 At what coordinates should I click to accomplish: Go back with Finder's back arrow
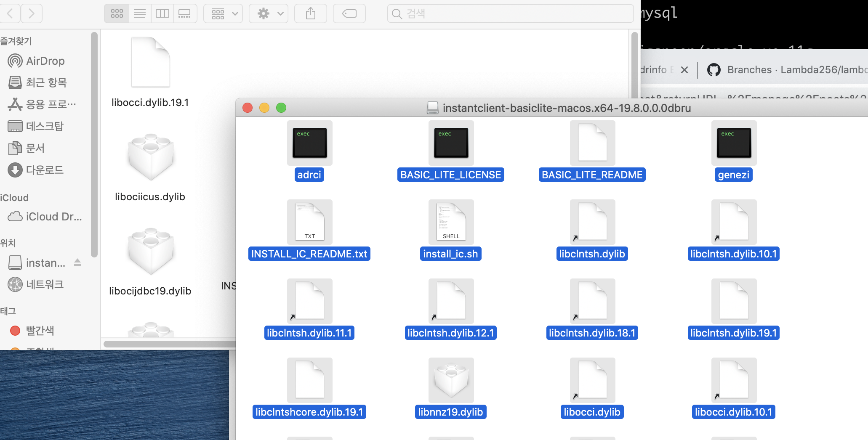pyautogui.click(x=10, y=14)
